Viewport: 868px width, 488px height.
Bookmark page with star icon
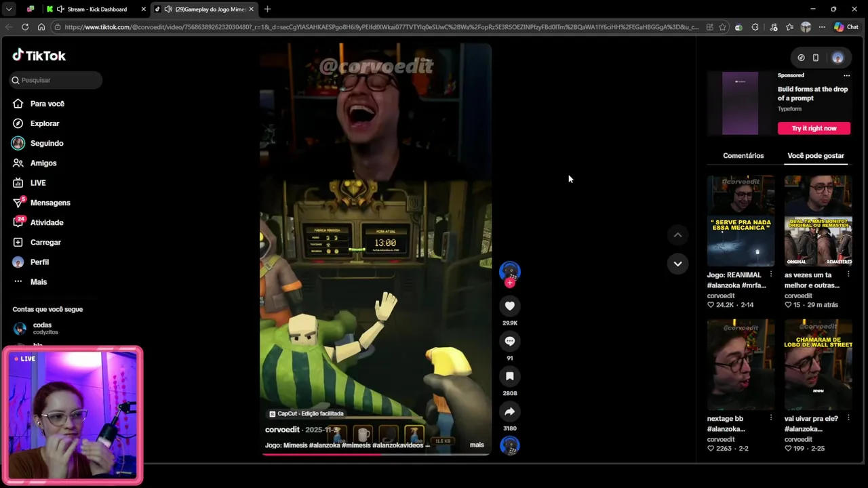[722, 27]
